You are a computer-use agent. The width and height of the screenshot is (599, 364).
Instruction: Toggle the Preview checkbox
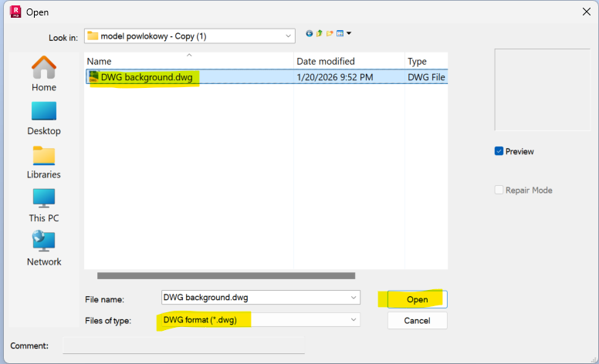(x=499, y=151)
